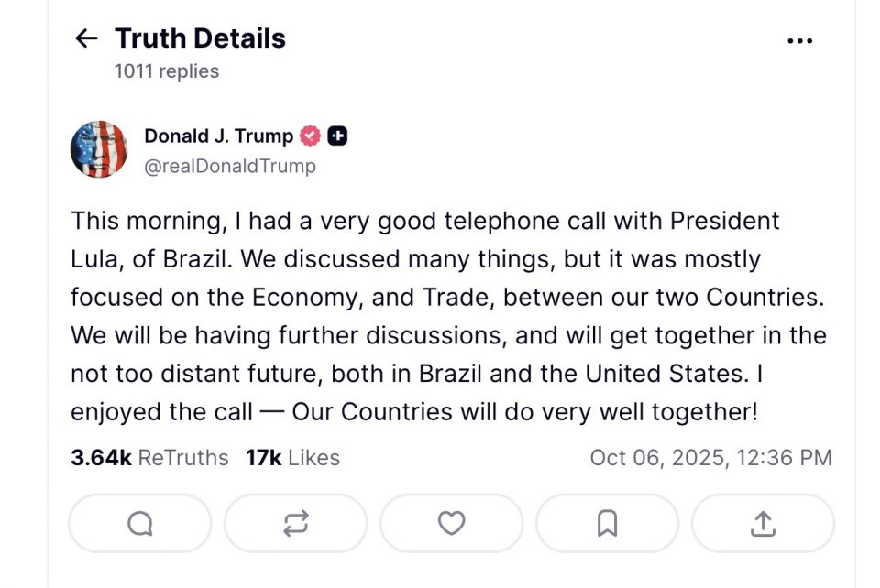The width and height of the screenshot is (880, 588).
Task: Click the back arrow beside Truth Details
Action: point(86,38)
